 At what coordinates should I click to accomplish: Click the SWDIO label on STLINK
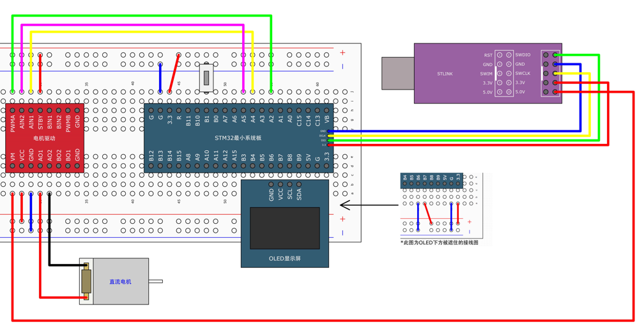523,54
